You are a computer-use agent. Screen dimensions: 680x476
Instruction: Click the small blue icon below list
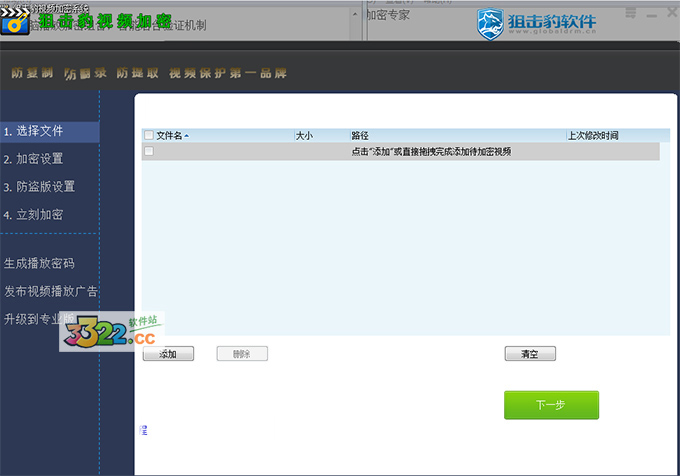(x=144, y=430)
